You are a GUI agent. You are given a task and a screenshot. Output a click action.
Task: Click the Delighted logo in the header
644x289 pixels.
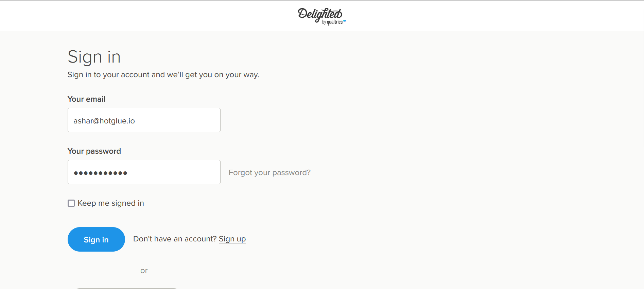coord(321,16)
